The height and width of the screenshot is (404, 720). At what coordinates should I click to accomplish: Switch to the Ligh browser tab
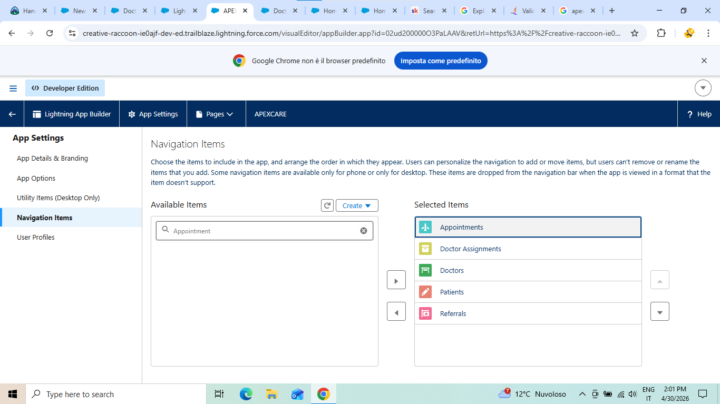click(x=179, y=11)
